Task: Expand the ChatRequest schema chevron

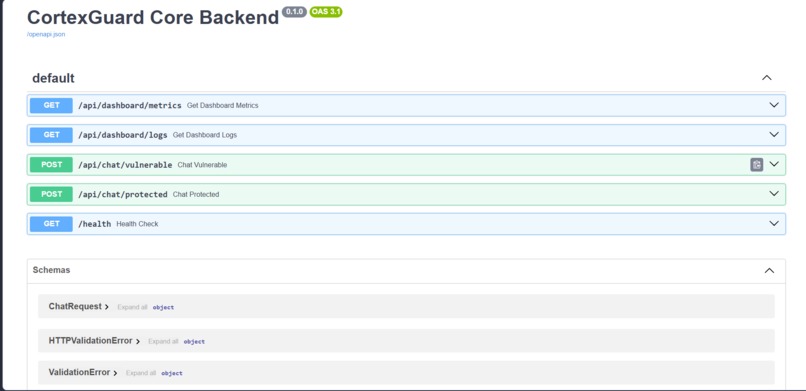Action: click(107, 307)
